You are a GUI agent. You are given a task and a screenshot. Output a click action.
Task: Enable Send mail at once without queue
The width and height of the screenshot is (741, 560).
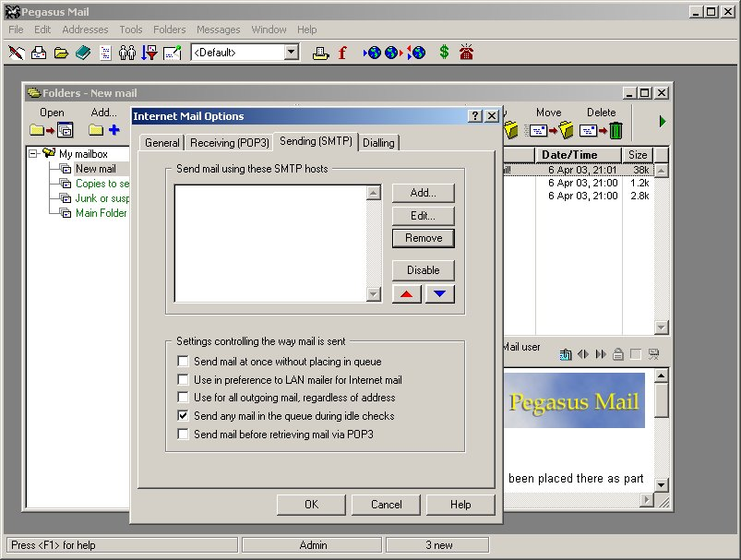tap(183, 362)
